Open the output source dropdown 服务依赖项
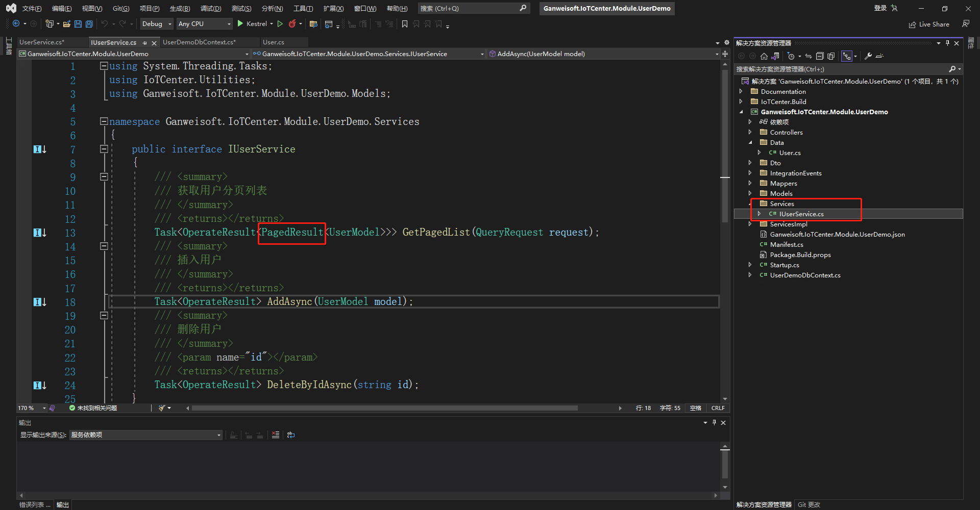The height and width of the screenshot is (510, 980). [146, 435]
